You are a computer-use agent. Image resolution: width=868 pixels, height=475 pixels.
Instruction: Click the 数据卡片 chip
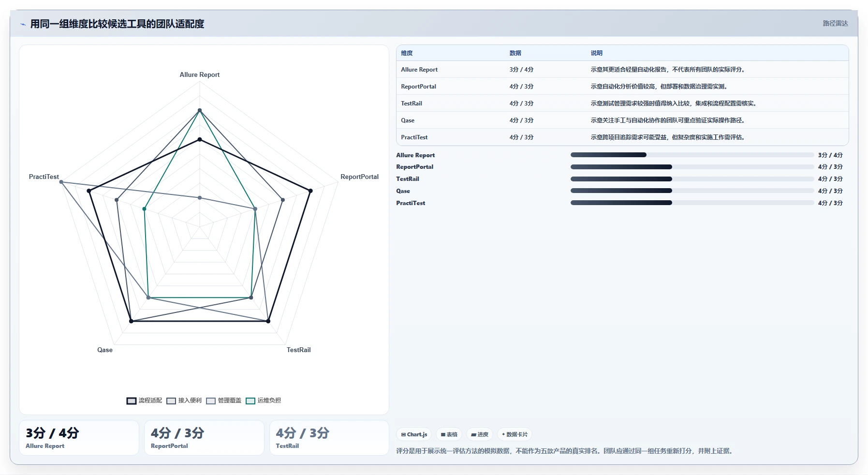click(515, 434)
